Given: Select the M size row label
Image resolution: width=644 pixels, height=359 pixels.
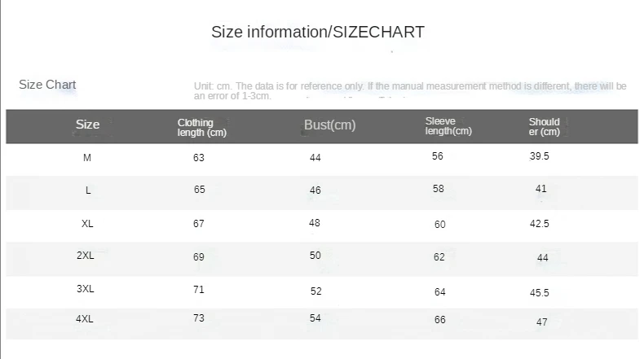Looking at the screenshot, I should click(87, 158).
